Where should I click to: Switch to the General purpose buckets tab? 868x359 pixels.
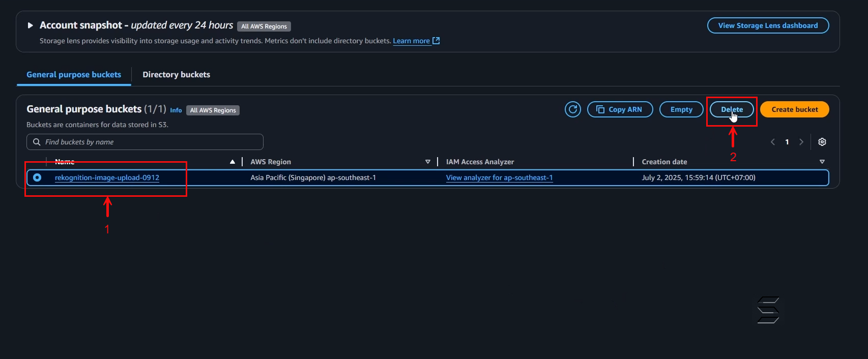(x=74, y=74)
